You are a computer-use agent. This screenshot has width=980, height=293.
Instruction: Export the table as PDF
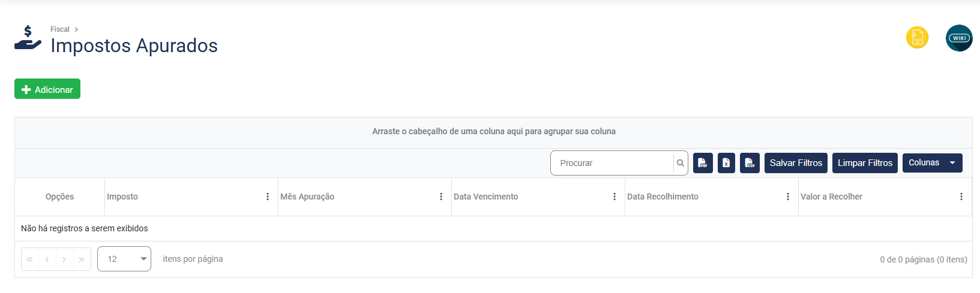coord(703,163)
